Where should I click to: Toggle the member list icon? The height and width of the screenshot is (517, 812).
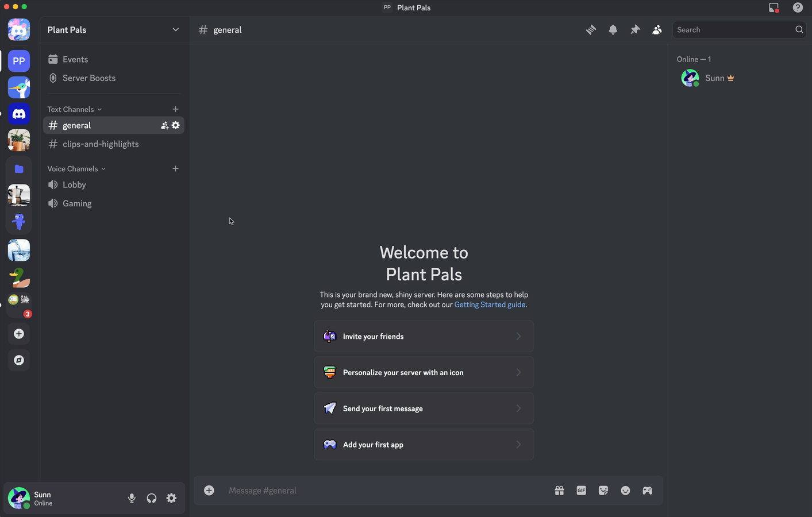[x=657, y=30]
